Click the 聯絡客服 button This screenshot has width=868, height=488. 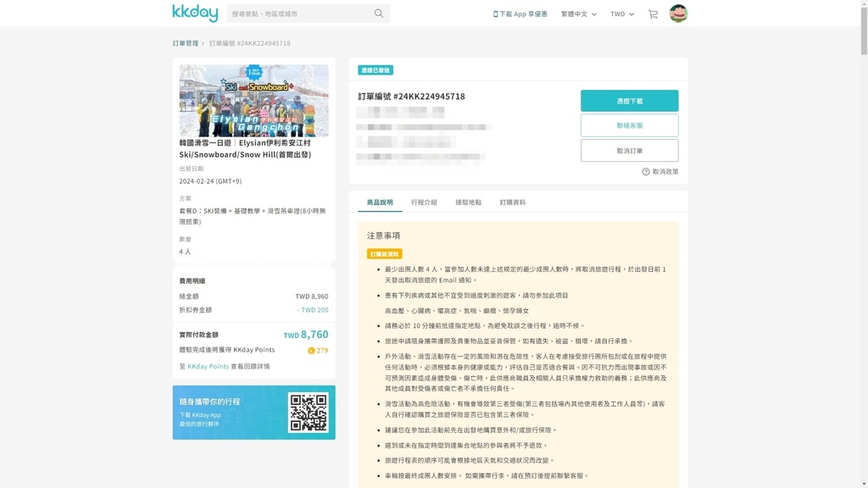(x=630, y=125)
